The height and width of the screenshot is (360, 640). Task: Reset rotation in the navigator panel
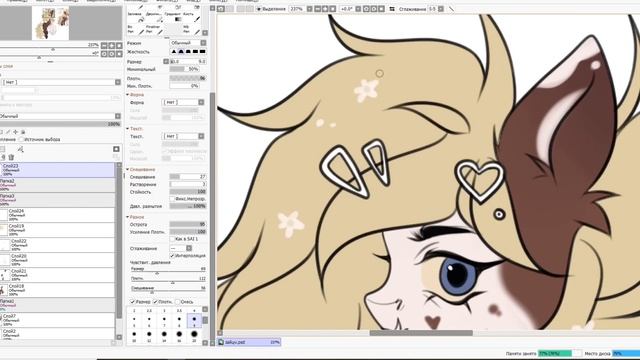(119, 53)
